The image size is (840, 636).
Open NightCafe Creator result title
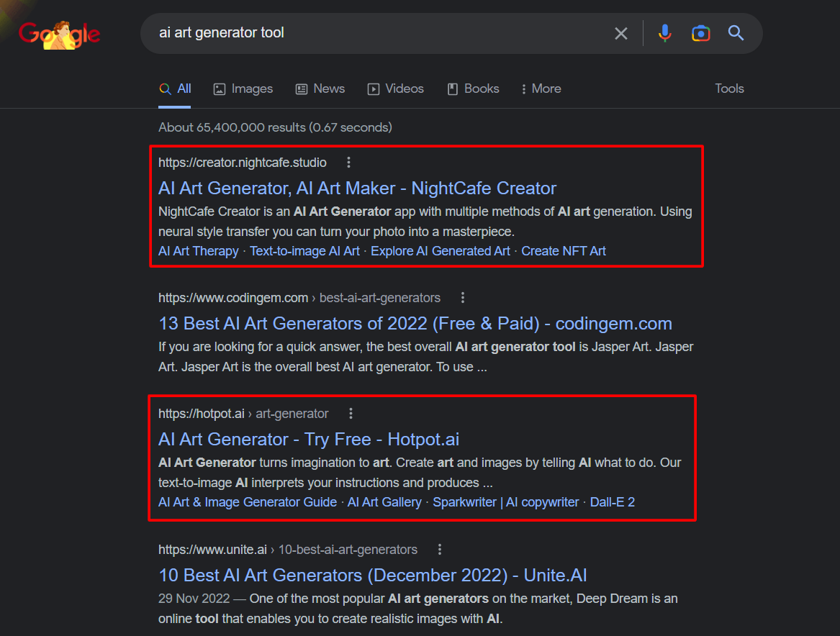click(x=357, y=188)
